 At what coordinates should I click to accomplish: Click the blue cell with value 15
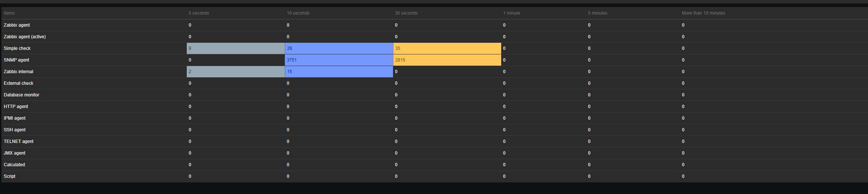[x=339, y=72]
